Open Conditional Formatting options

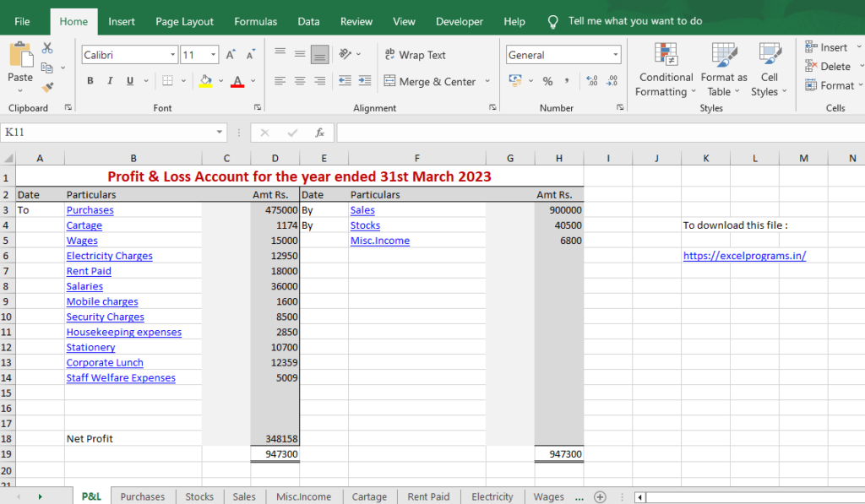[x=666, y=69]
